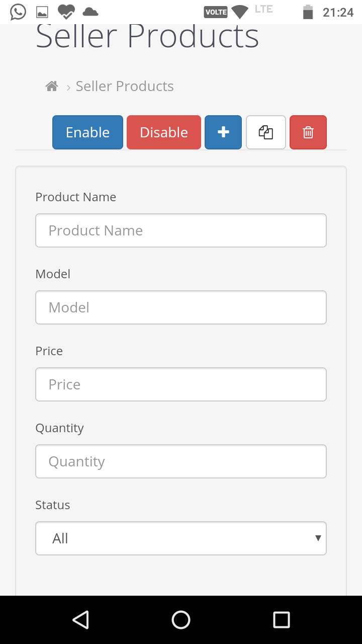Open WhatsApp notification in status bar
362x644 pixels.
pos(18,12)
